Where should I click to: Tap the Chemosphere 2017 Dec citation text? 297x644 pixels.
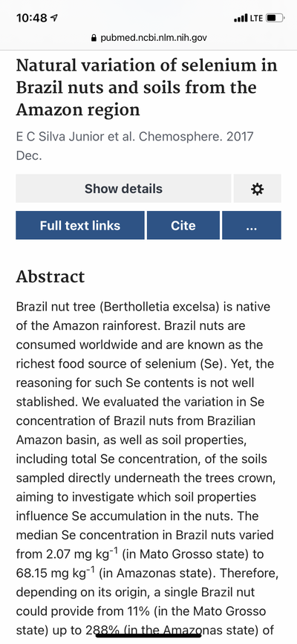click(x=134, y=146)
